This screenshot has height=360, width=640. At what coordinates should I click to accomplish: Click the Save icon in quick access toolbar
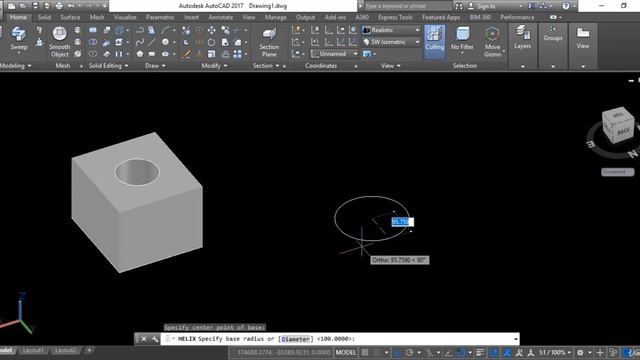(x=35, y=6)
